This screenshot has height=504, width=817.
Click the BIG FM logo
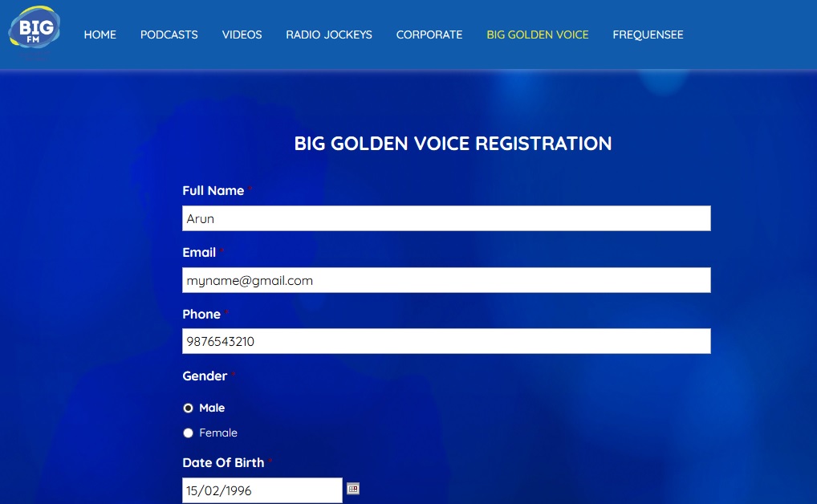[35, 31]
